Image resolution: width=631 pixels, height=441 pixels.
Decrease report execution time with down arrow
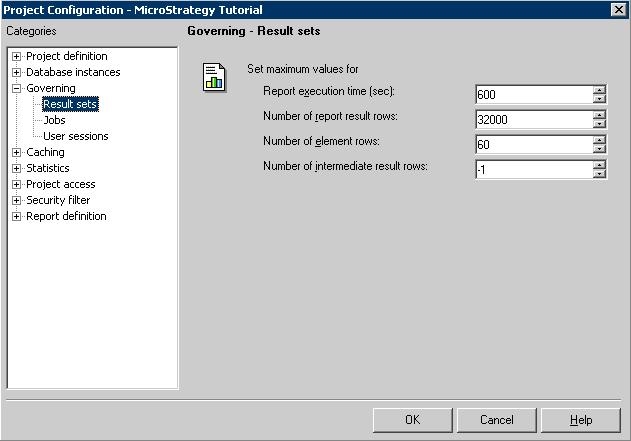click(x=599, y=99)
